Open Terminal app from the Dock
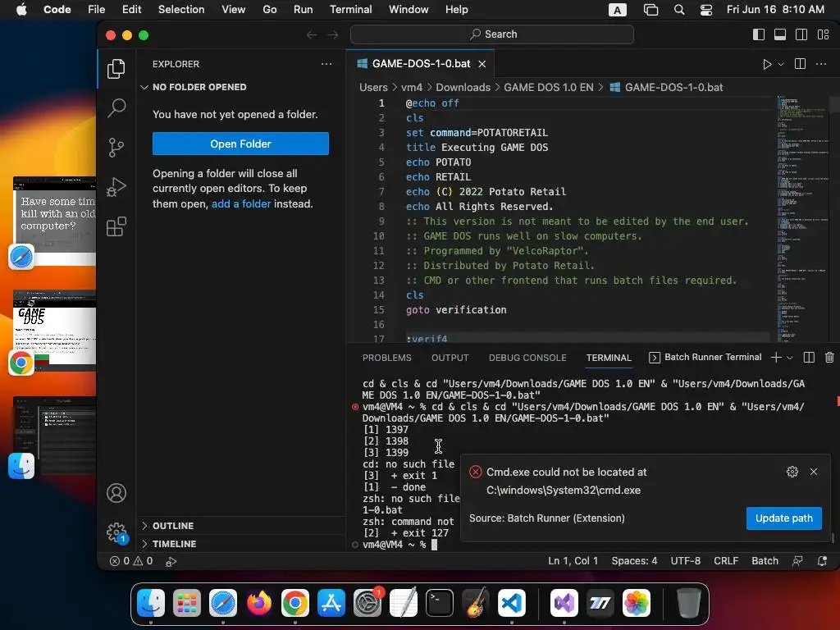Screen dimensions: 840x630 [x=440, y=603]
